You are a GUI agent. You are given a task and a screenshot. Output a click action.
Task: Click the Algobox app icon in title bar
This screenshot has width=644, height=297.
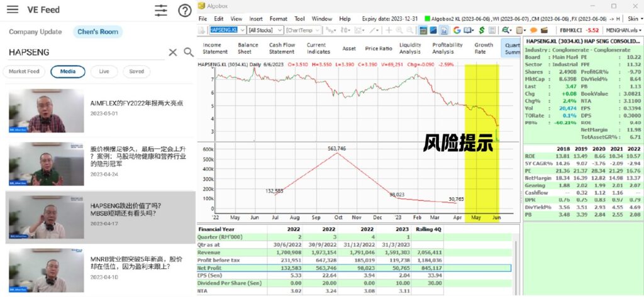(201, 6)
